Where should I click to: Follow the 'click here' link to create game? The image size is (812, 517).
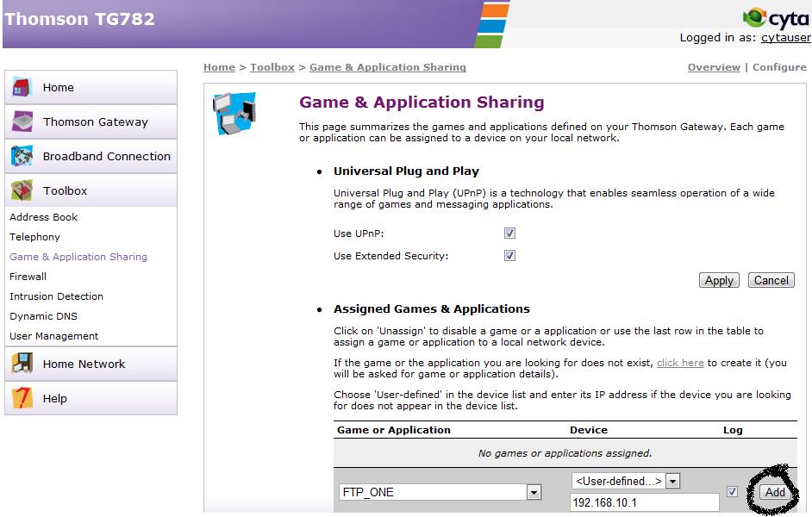[x=680, y=363]
